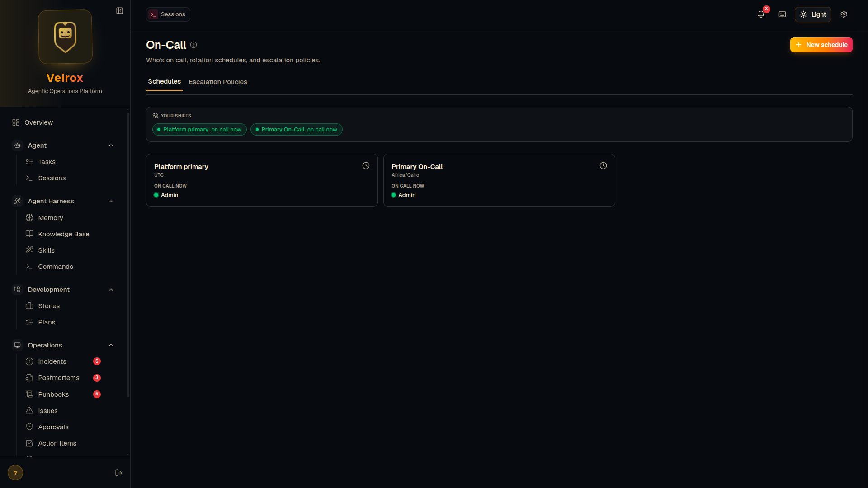
Task: Click the clock icon on Primary On-Call card
Action: point(603,166)
